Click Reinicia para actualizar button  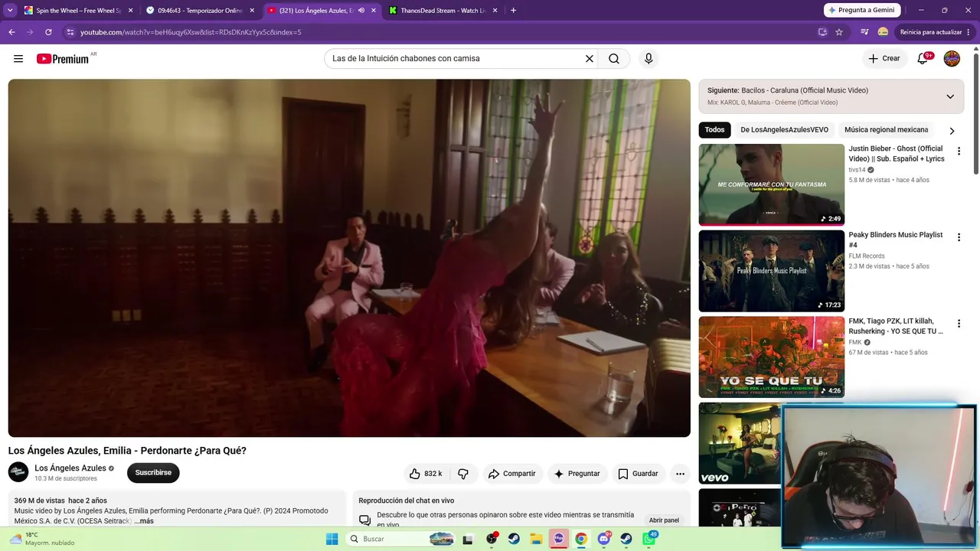(x=936, y=32)
